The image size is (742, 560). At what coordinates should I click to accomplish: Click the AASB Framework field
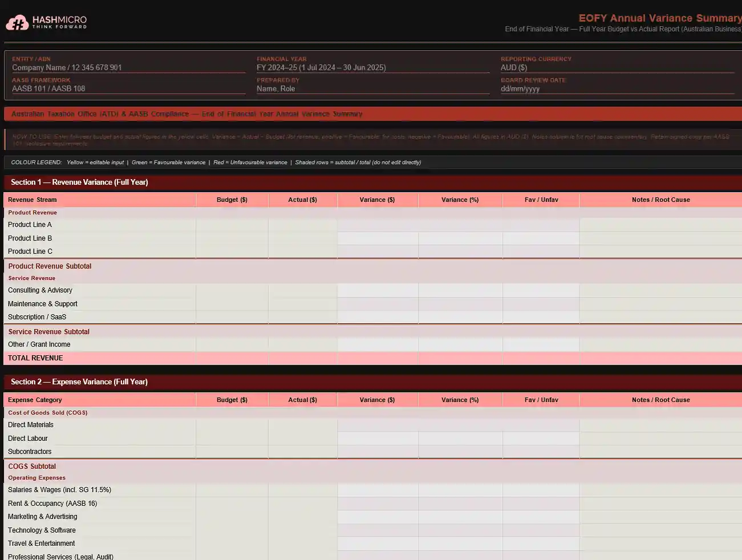click(x=128, y=89)
